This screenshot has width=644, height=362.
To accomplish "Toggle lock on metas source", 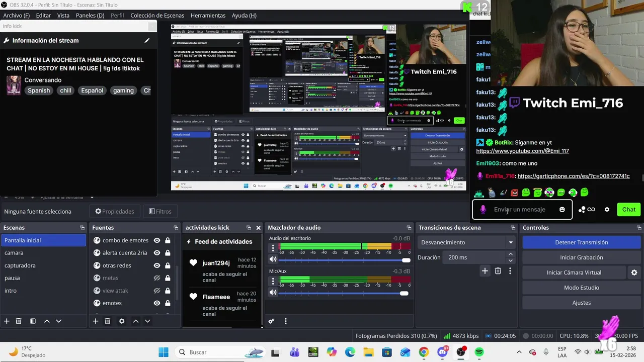I will click(168, 278).
